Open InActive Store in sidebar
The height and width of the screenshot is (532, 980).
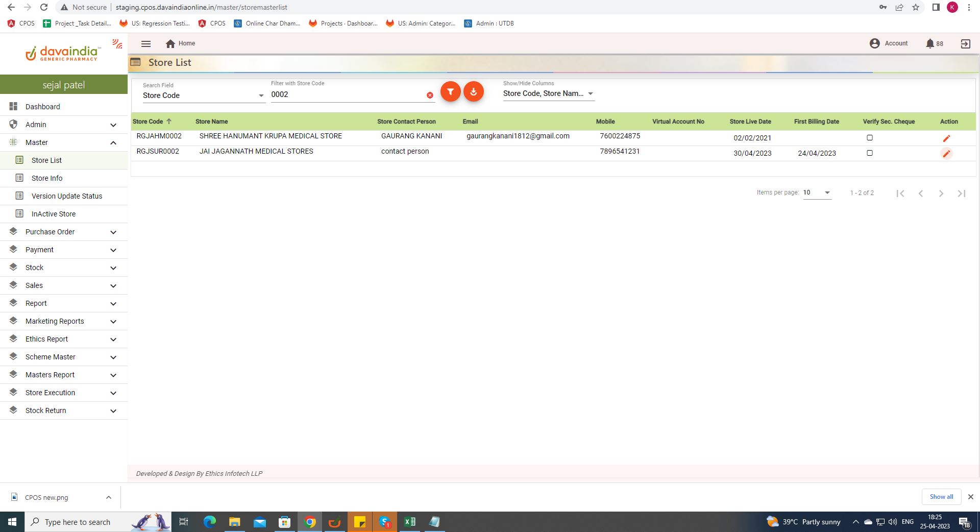click(x=54, y=214)
